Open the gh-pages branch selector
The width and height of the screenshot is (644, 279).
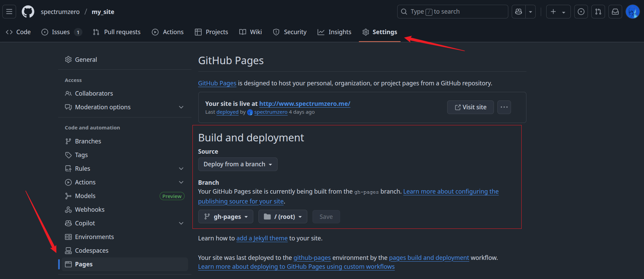226,217
